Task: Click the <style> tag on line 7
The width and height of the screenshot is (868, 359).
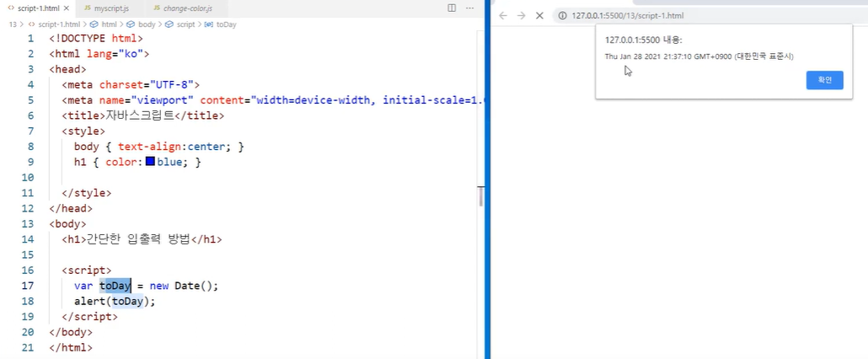Action: coord(83,131)
